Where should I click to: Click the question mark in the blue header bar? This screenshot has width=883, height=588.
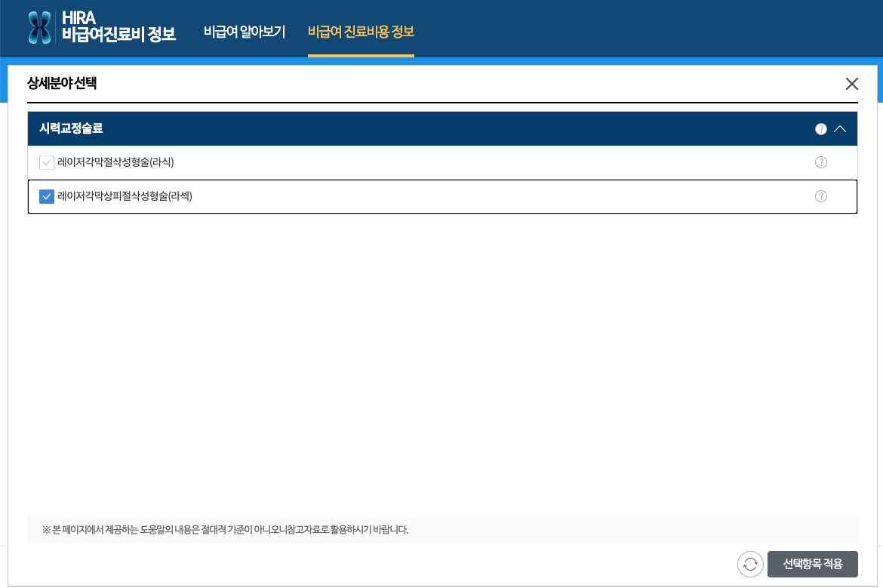pyautogui.click(x=820, y=128)
